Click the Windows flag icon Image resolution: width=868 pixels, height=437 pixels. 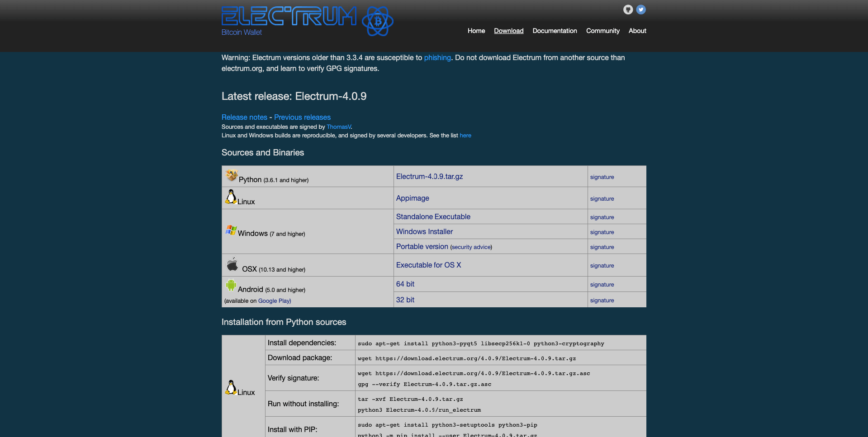tap(231, 230)
